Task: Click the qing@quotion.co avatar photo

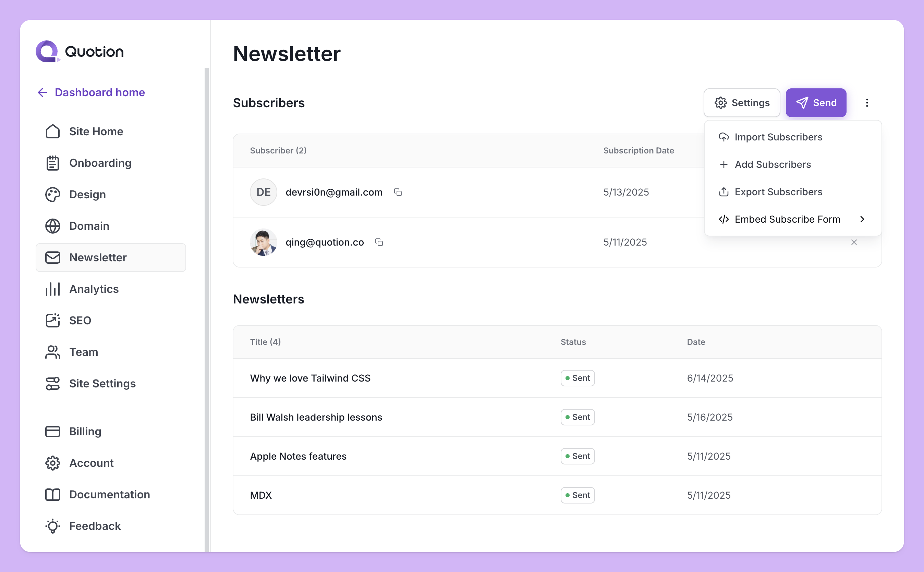Action: (x=264, y=242)
